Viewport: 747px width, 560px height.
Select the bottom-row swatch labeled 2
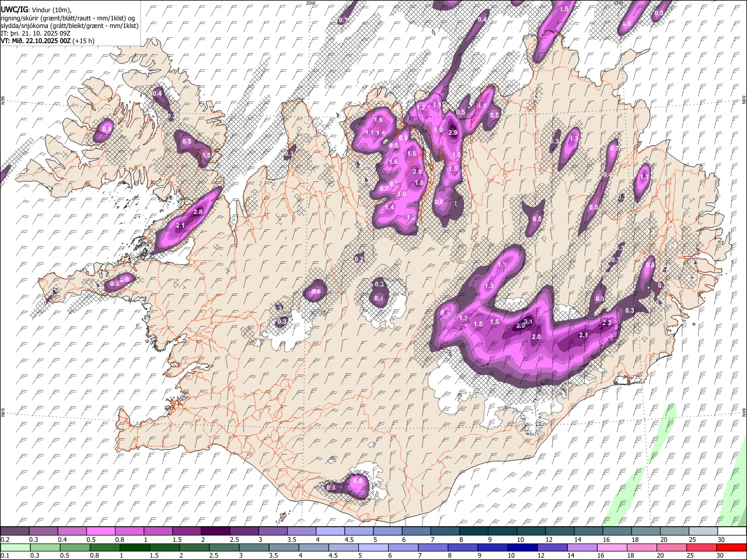coord(194,548)
